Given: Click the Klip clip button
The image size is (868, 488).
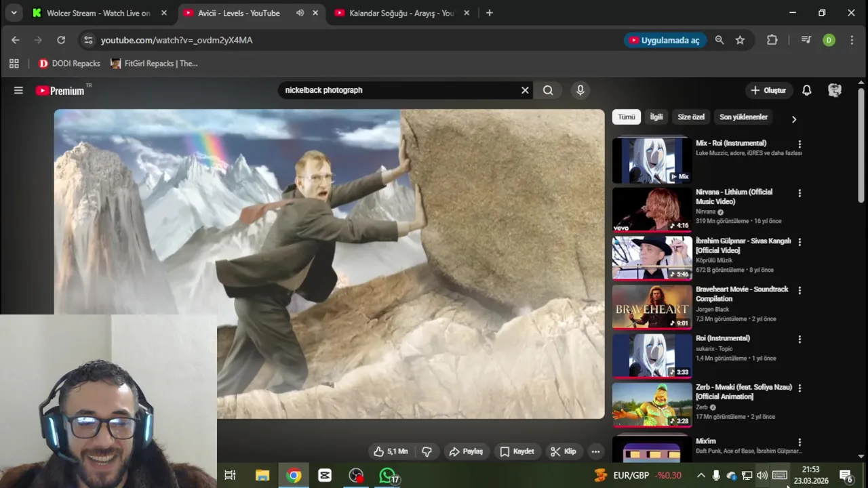Looking at the screenshot, I should click(x=564, y=451).
